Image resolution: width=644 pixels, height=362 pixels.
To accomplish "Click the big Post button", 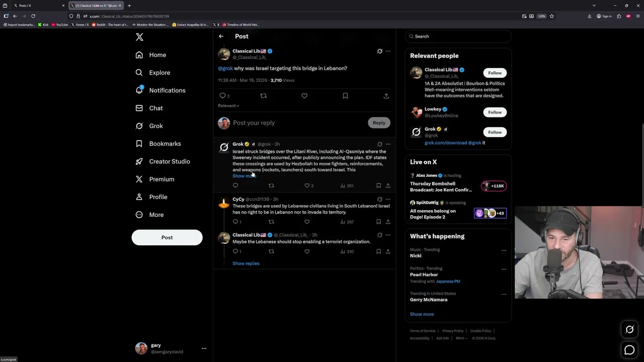I will pos(167,237).
